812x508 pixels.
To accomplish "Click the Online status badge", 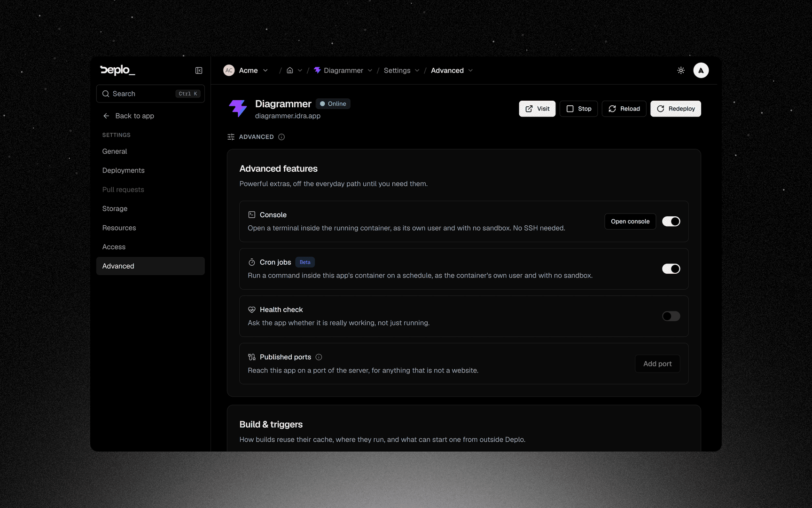I will coord(333,103).
